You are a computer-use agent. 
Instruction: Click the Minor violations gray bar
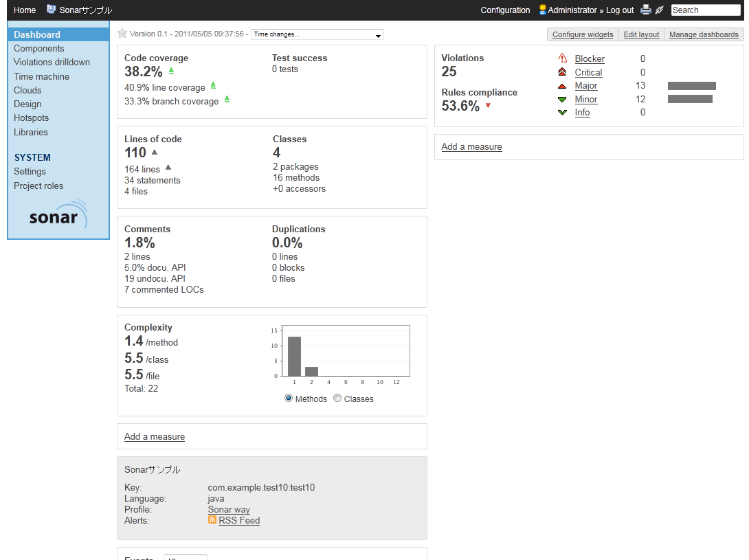[690, 99]
